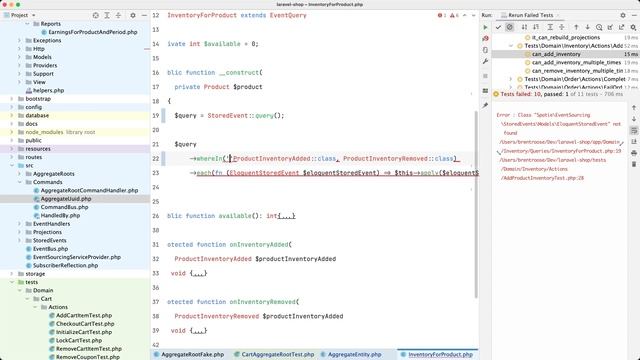Click the warnings count indicator in editor
This screenshot has width=640, height=360.
(454, 15)
